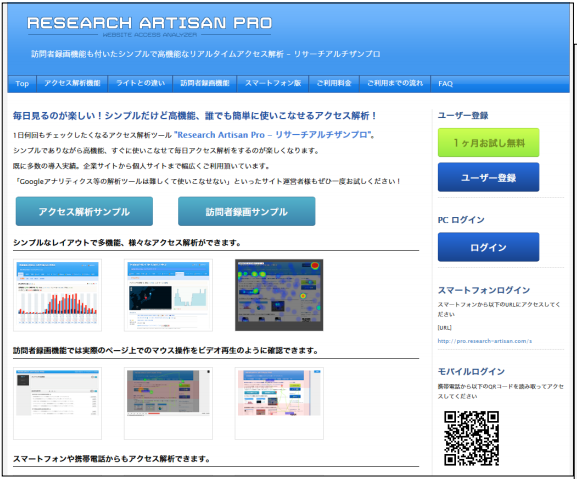Click the スマートフォンログイン sidebar heading
The image size is (577, 479).
484,290
